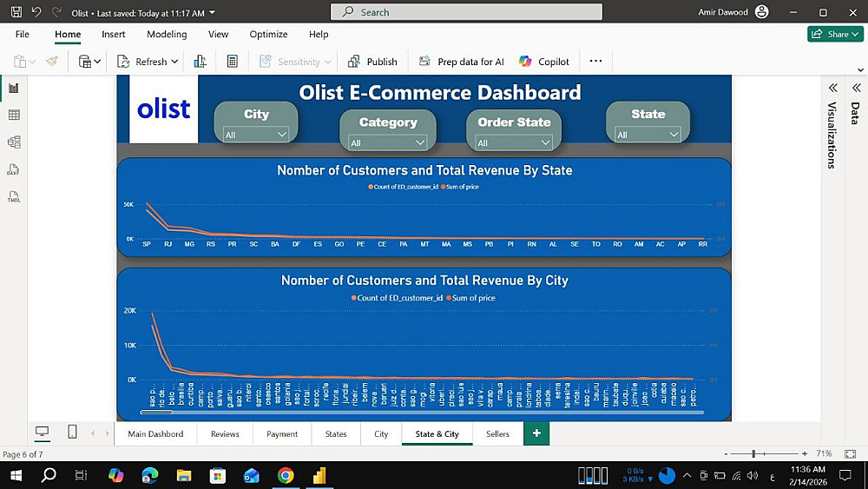Expand the Refresh dropdown arrow
This screenshot has height=489, width=868.
[x=174, y=62]
